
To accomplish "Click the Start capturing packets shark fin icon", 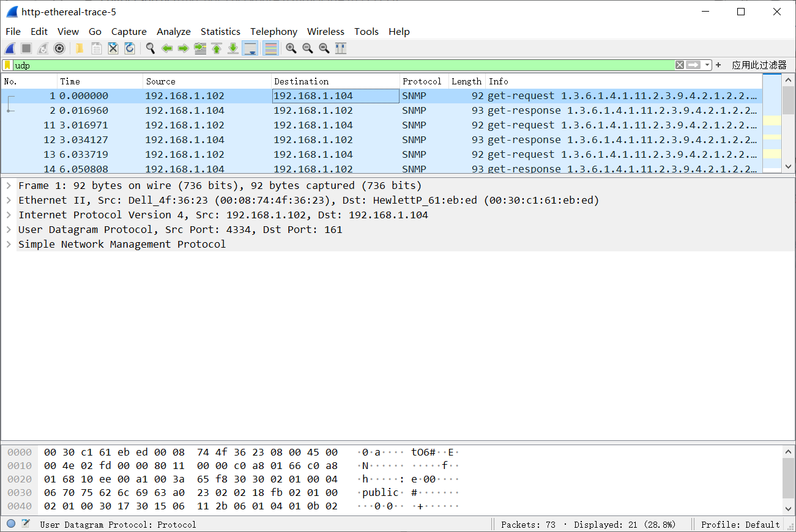I will pos(10,48).
